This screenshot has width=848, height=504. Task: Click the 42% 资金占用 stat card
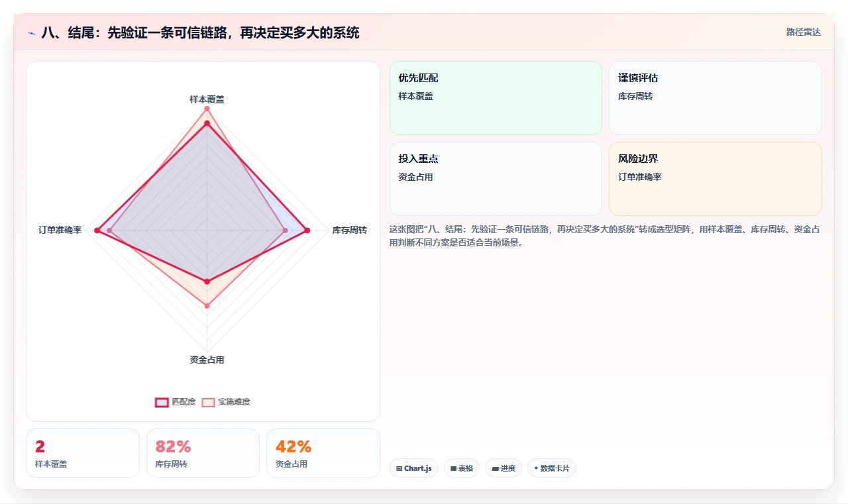(x=323, y=453)
